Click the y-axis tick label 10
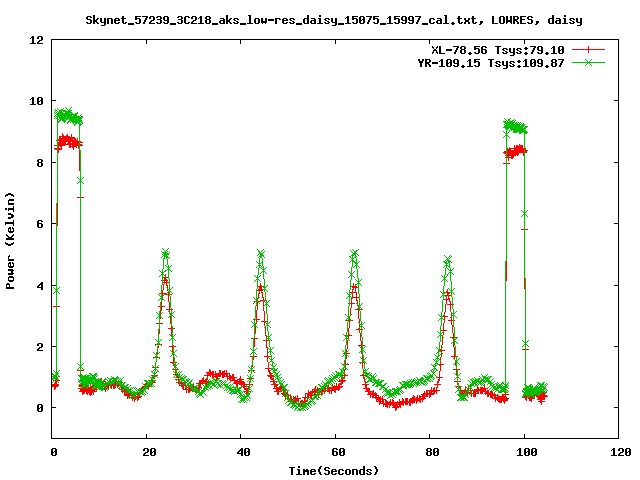The image size is (640, 480). coord(36,101)
